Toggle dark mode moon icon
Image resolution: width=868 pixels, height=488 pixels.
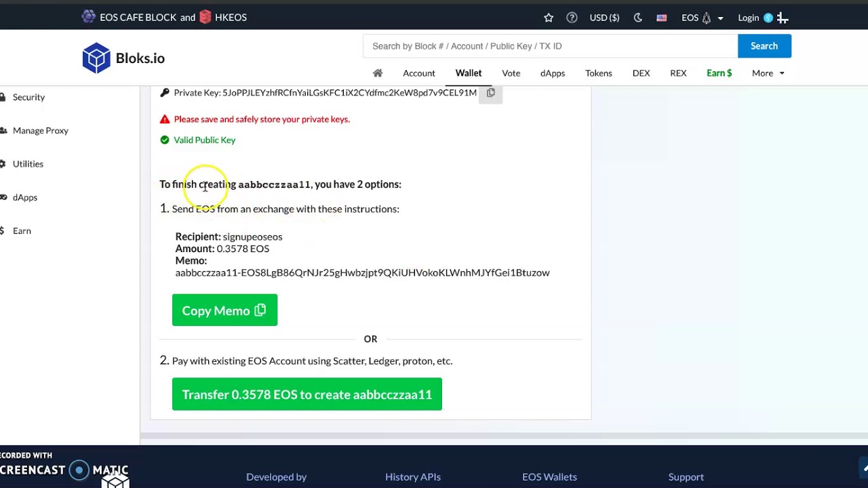[x=637, y=18]
